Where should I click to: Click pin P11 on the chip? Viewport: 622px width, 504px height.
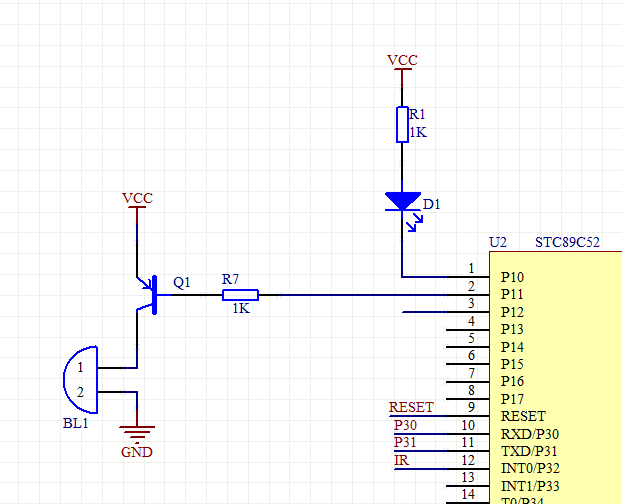tap(512, 294)
